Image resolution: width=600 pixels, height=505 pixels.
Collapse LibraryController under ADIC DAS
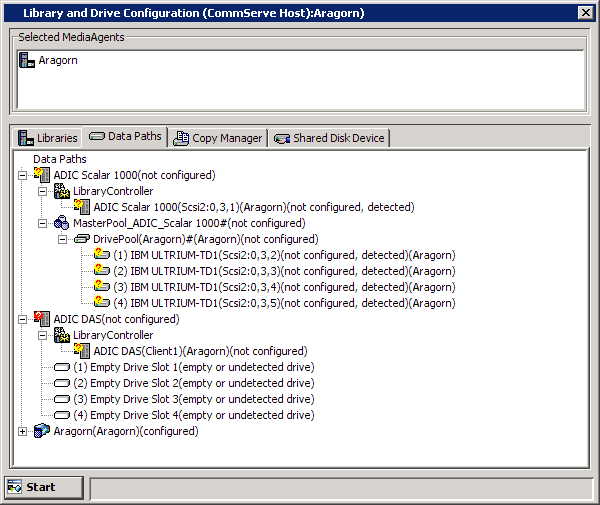[x=42, y=336]
